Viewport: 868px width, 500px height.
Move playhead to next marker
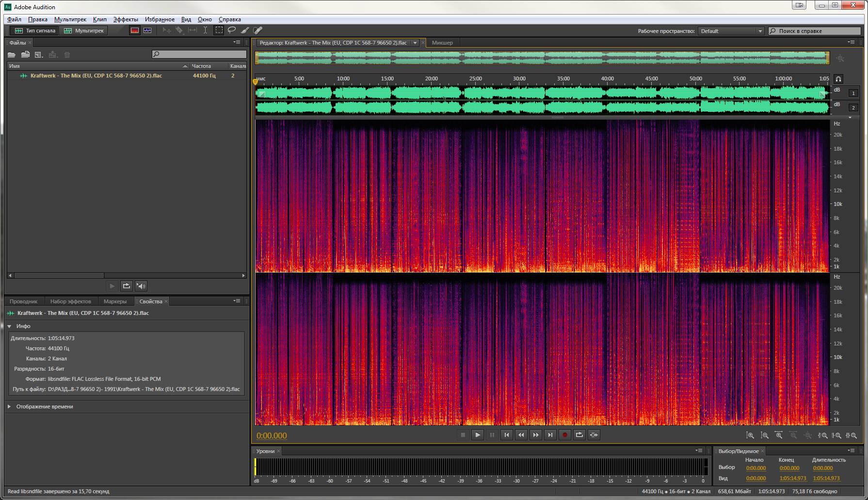click(x=550, y=435)
